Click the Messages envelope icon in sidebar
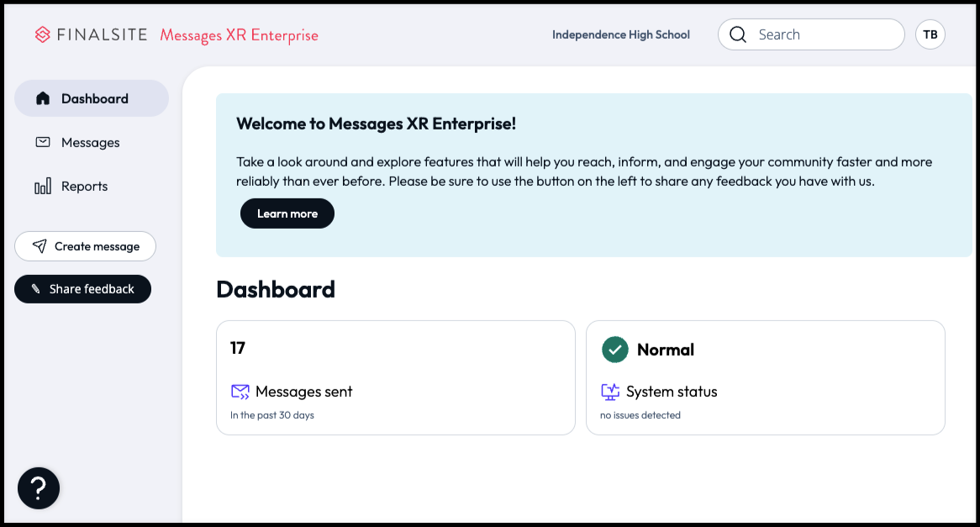 point(43,142)
